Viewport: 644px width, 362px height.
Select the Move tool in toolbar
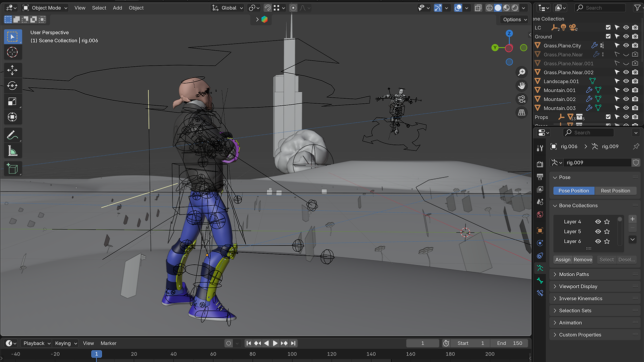[x=13, y=70]
